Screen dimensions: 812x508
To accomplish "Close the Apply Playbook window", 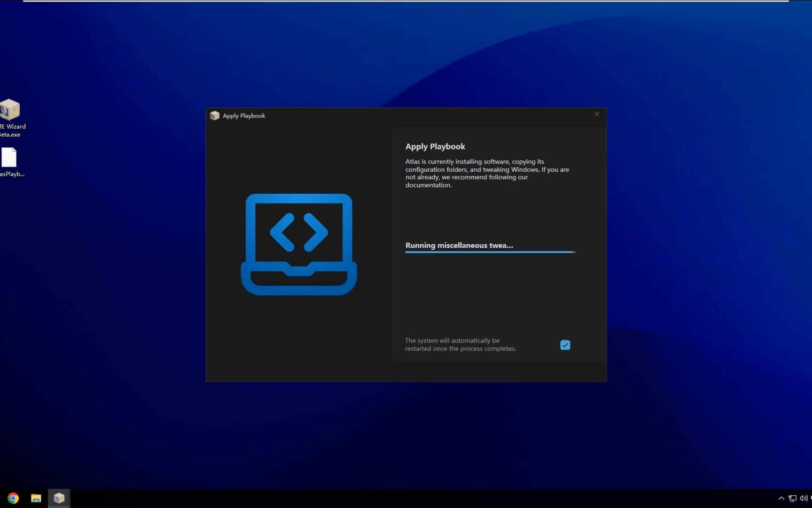I will click(x=597, y=114).
